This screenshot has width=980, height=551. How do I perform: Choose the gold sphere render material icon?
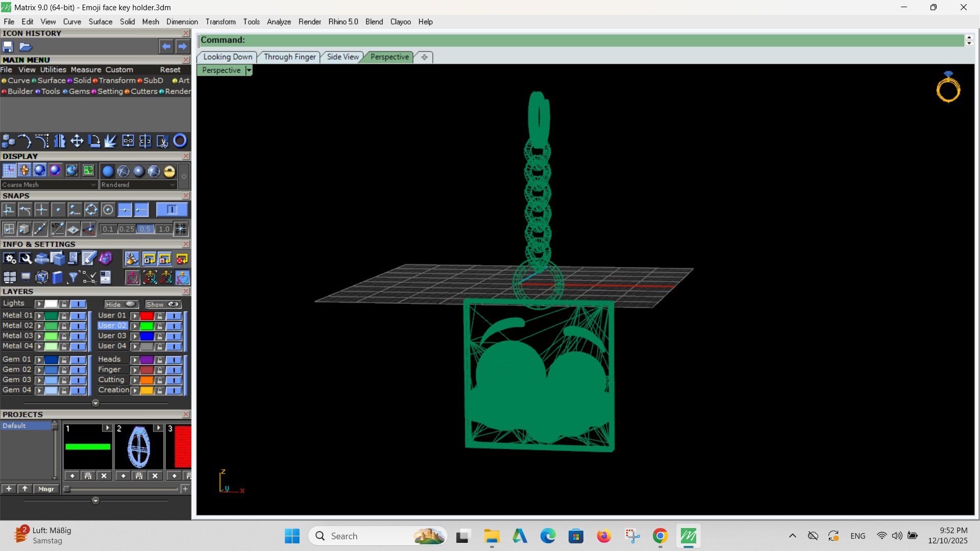[169, 171]
